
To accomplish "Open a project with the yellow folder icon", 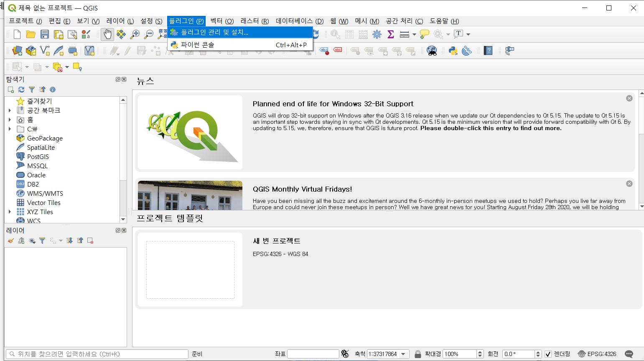I will tap(31, 34).
